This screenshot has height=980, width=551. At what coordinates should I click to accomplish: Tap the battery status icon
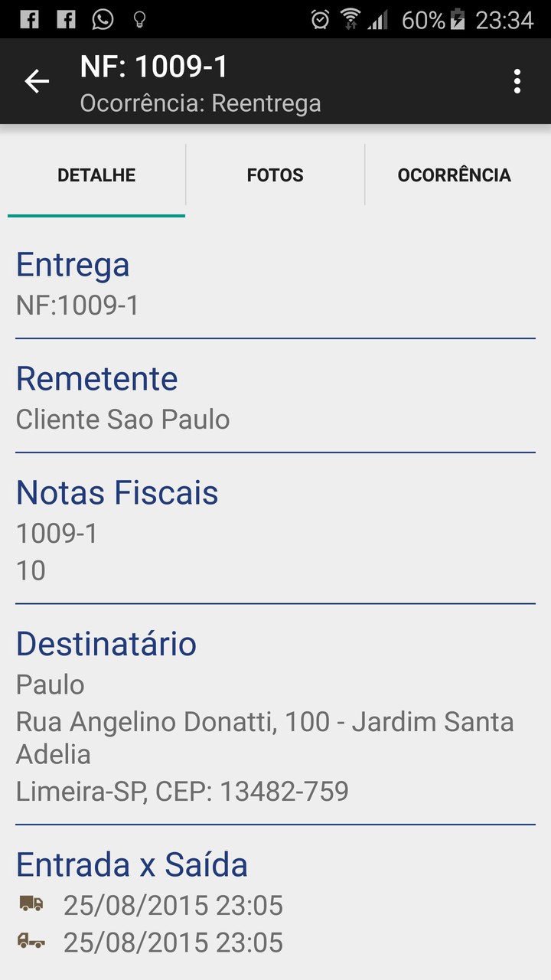(458, 19)
